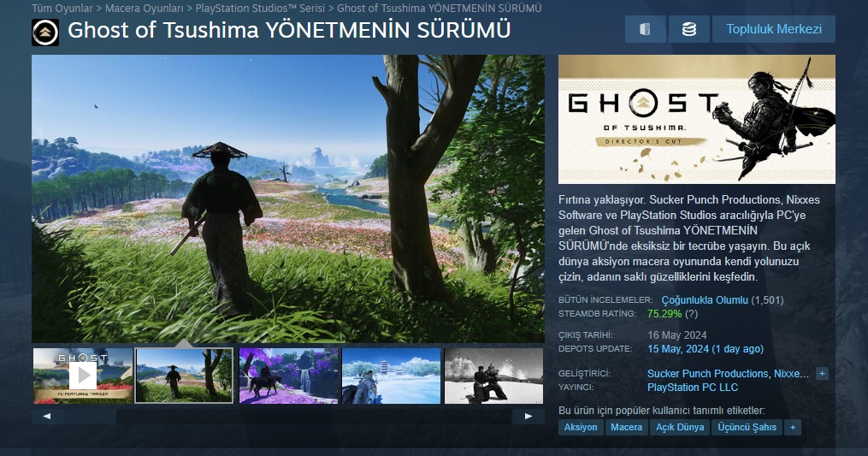
Task: Open the Çoğunlukla Olumlu reviews link
Action: [705, 300]
